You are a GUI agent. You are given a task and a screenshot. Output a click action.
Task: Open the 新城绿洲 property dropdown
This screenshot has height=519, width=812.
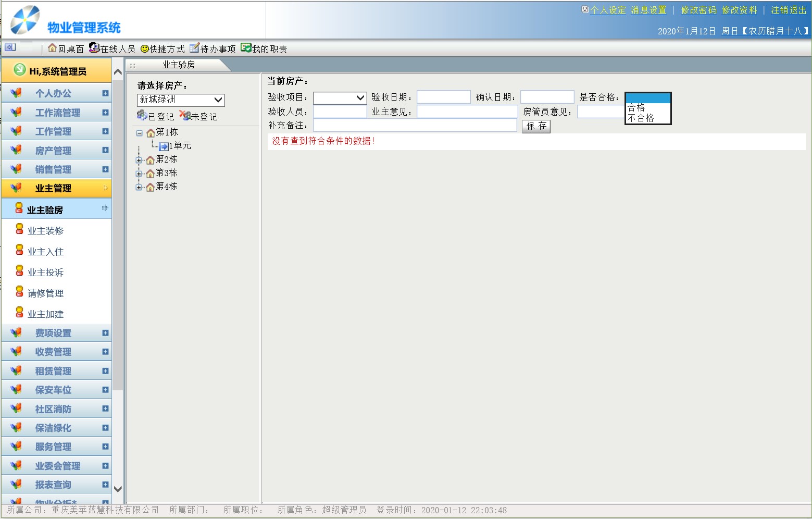pyautogui.click(x=180, y=100)
